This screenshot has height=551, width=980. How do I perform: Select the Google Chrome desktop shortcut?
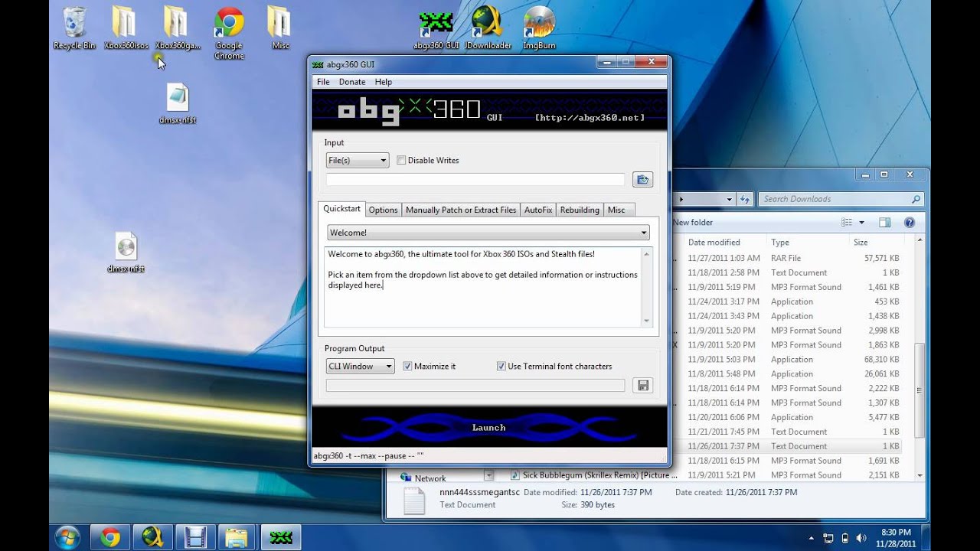pyautogui.click(x=229, y=33)
